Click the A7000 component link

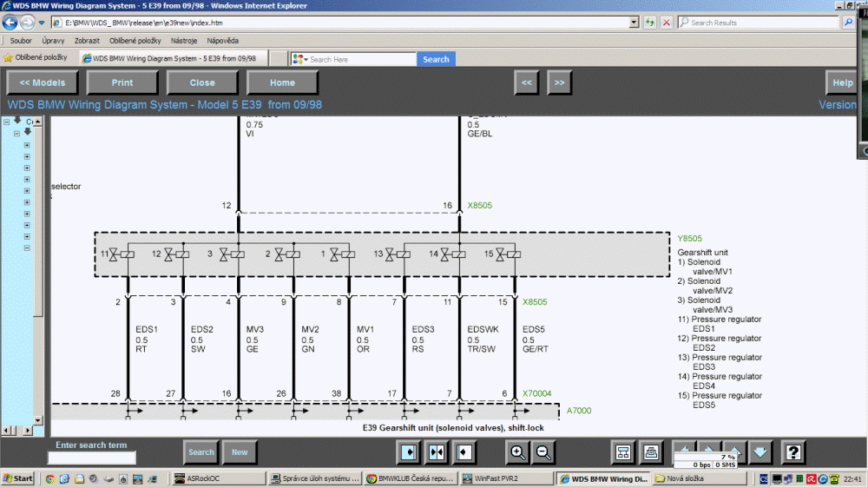click(x=579, y=411)
